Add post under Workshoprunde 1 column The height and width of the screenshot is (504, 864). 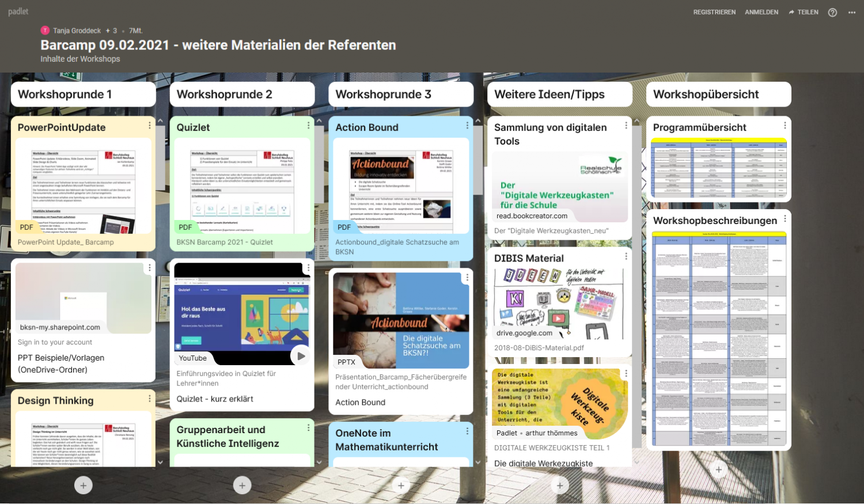coord(84,486)
